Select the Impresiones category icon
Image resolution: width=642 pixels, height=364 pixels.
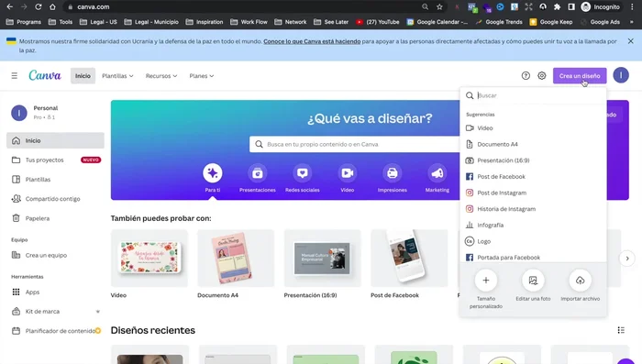tap(393, 173)
